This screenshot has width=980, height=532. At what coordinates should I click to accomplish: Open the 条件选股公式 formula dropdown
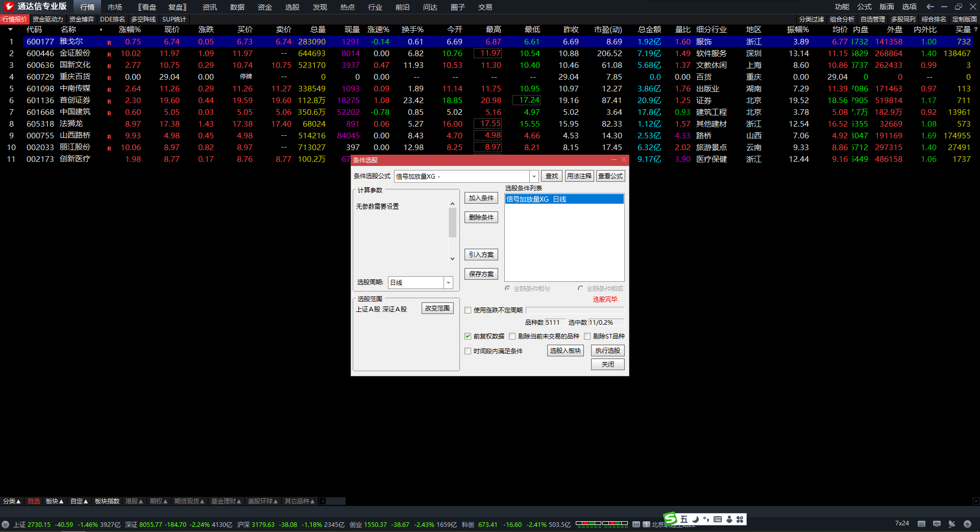point(534,176)
